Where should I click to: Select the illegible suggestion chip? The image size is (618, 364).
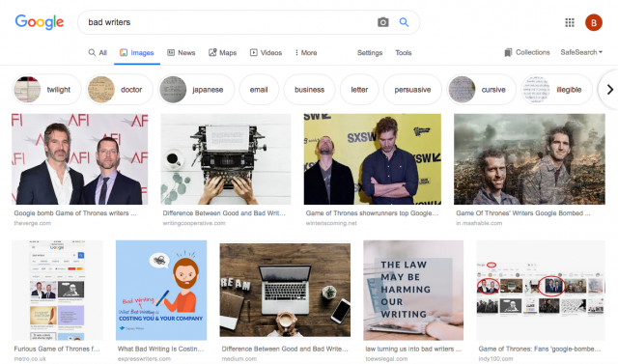tap(556, 90)
